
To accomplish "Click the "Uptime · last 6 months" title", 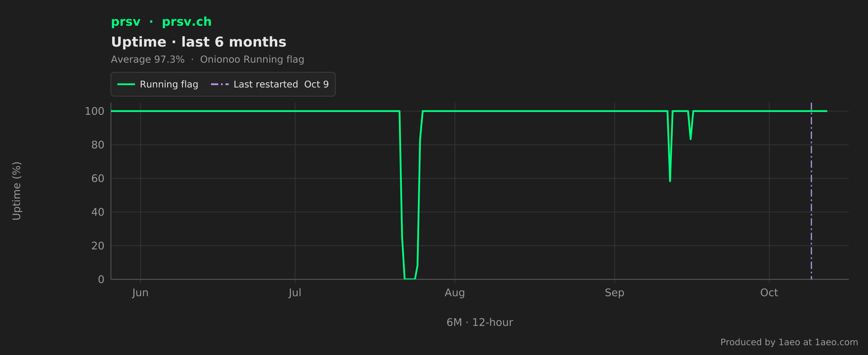I will (x=199, y=42).
